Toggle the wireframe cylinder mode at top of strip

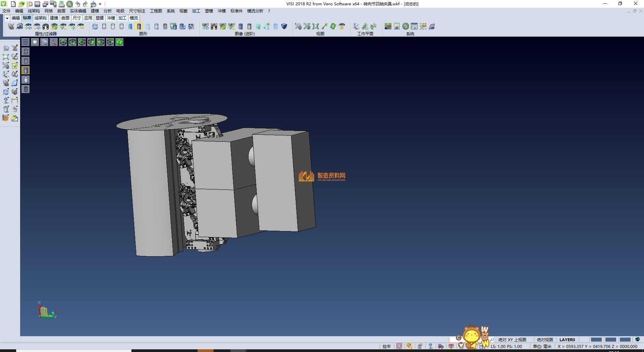26,51
